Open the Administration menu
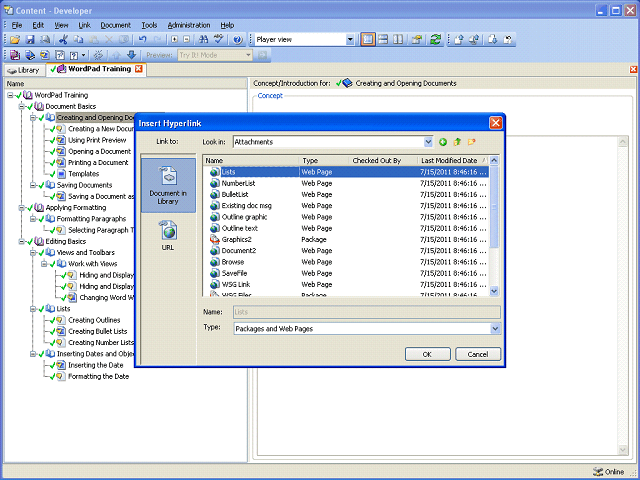This screenshot has width=640, height=480. [189, 25]
